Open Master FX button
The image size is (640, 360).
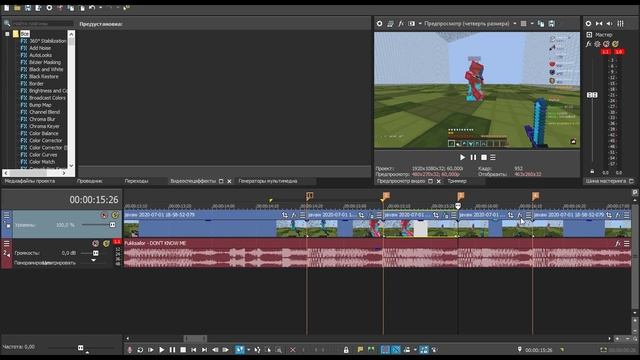click(x=589, y=44)
